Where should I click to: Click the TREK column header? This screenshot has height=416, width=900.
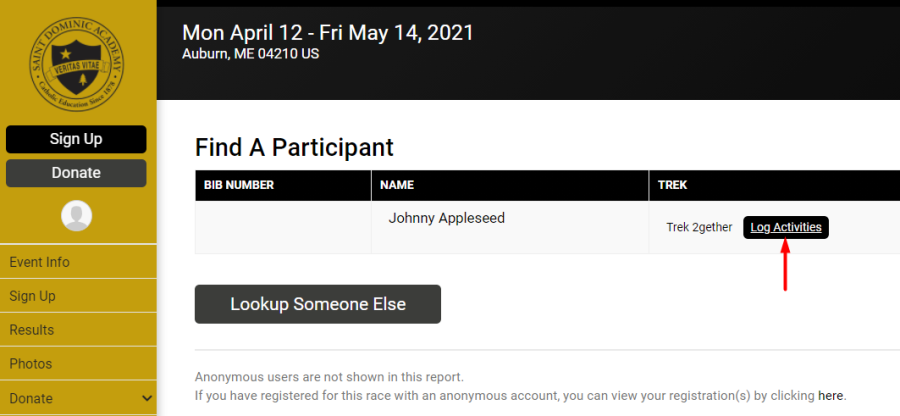[673, 185]
